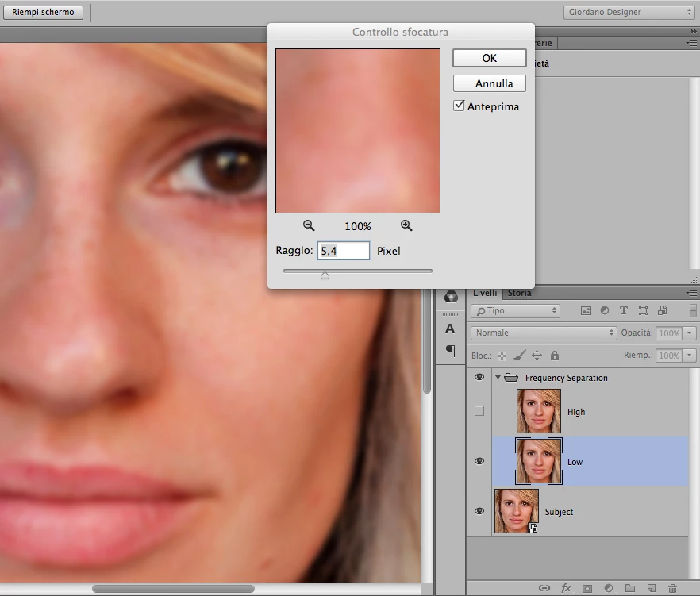Zoom out the blur preview with the minus magnifier
Viewport: 700px width, 596px height.
(309, 225)
